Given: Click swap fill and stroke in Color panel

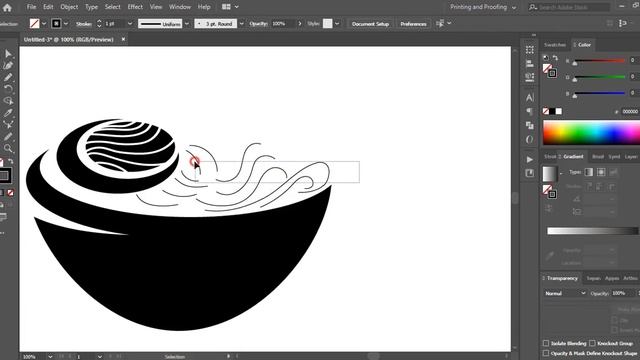Looking at the screenshot, I should pyautogui.click(x=555, y=58).
